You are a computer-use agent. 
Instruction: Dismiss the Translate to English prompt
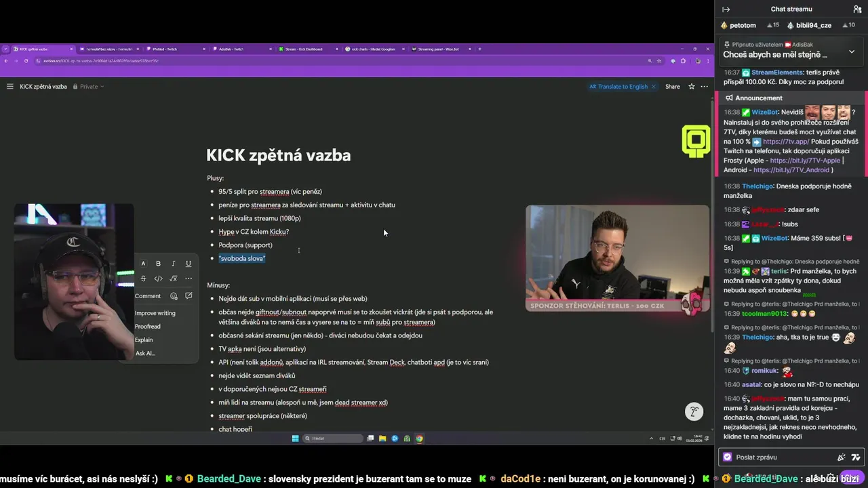pyautogui.click(x=654, y=87)
